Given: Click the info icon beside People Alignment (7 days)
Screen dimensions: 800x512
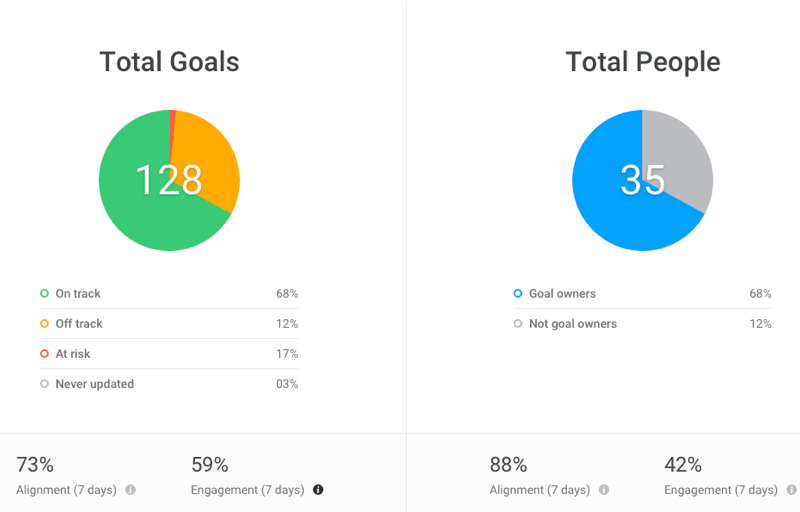Looking at the screenshot, I should click(604, 490).
